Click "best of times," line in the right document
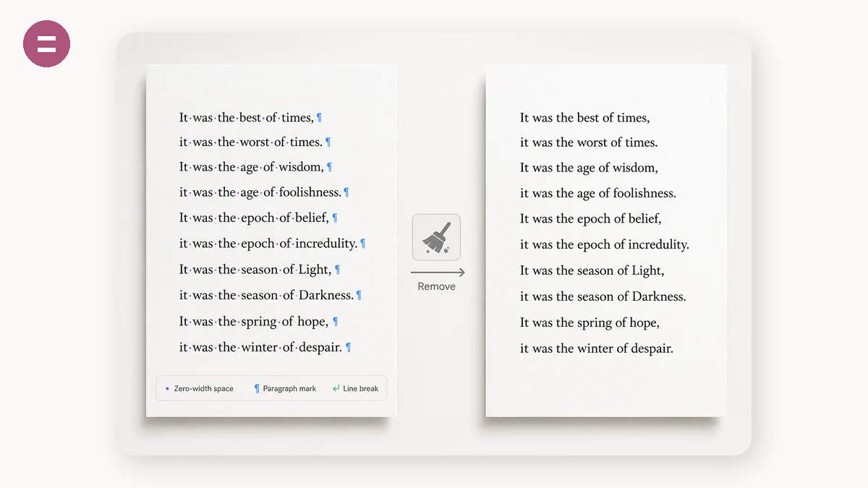 (585, 118)
